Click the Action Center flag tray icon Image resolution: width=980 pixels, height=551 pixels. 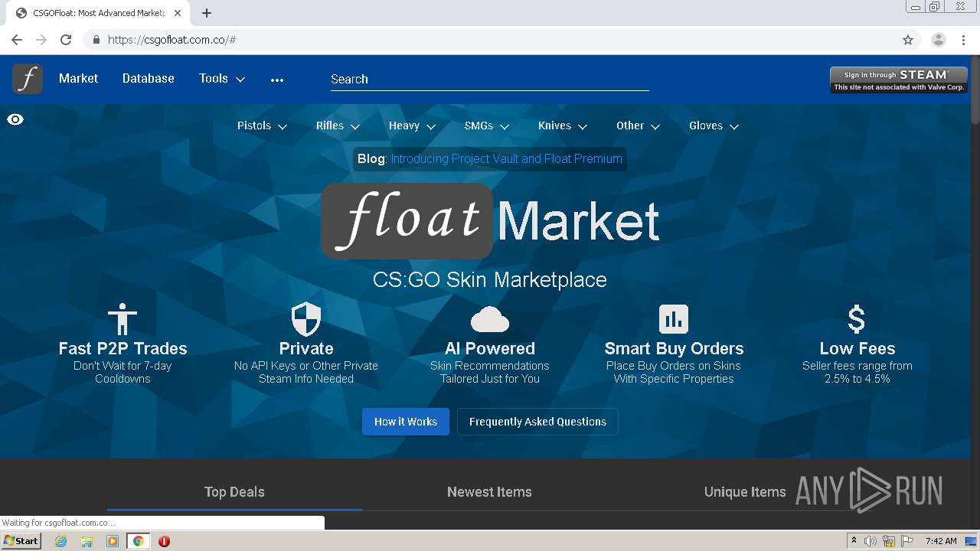pos(907,541)
